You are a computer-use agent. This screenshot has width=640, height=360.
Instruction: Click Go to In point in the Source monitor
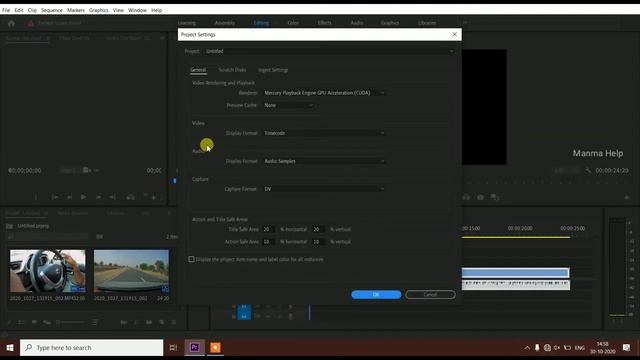click(55, 197)
